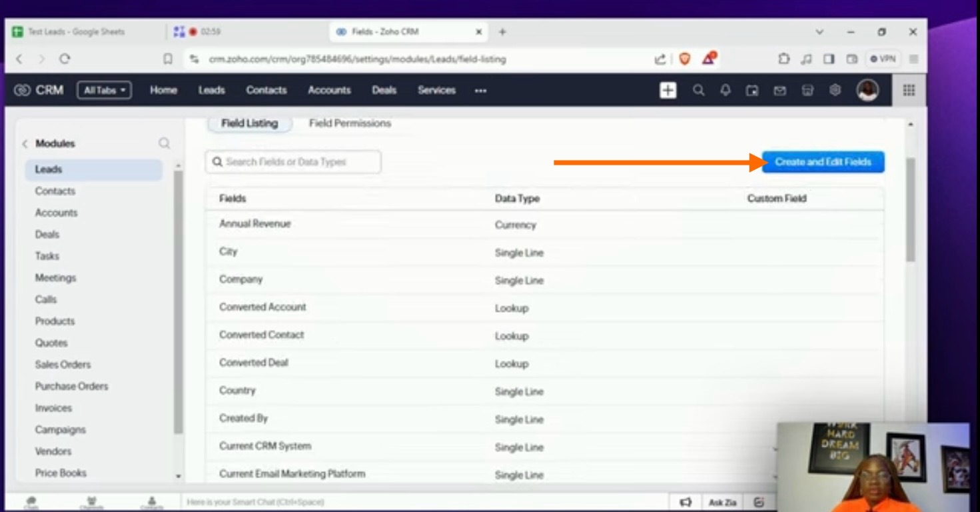Click the quick create plus icon
Image resolution: width=980 pixels, height=512 pixels.
[x=668, y=91]
